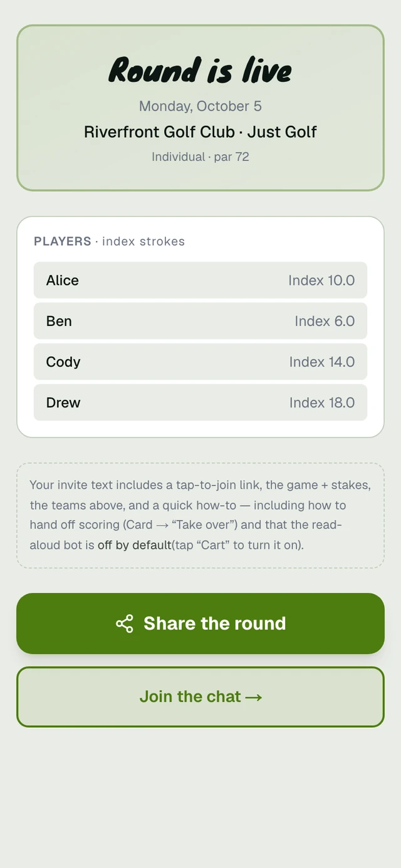Click Drew's Index 18.0 value
The image size is (401, 868).
pos(322,402)
